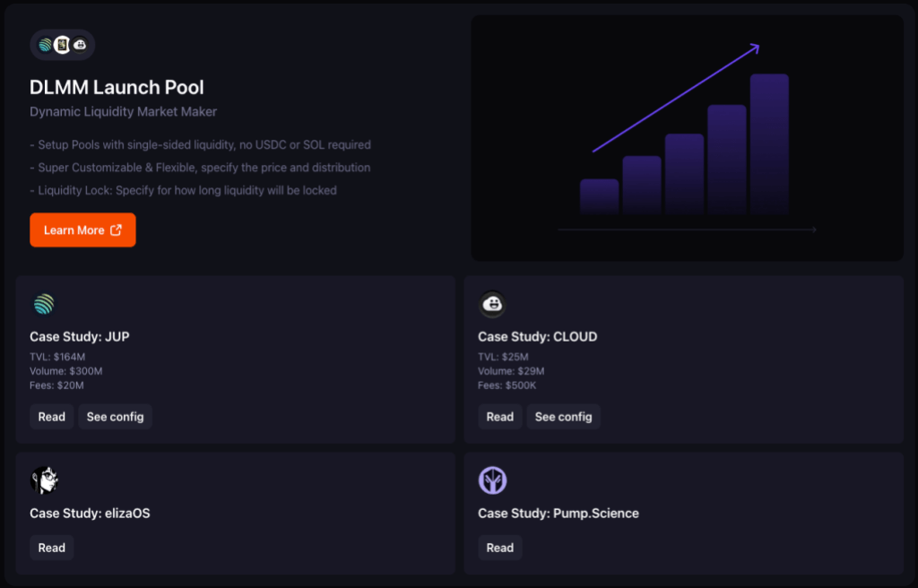Open Read for the elizaOS case study
This screenshot has width=918, height=588.
point(52,548)
